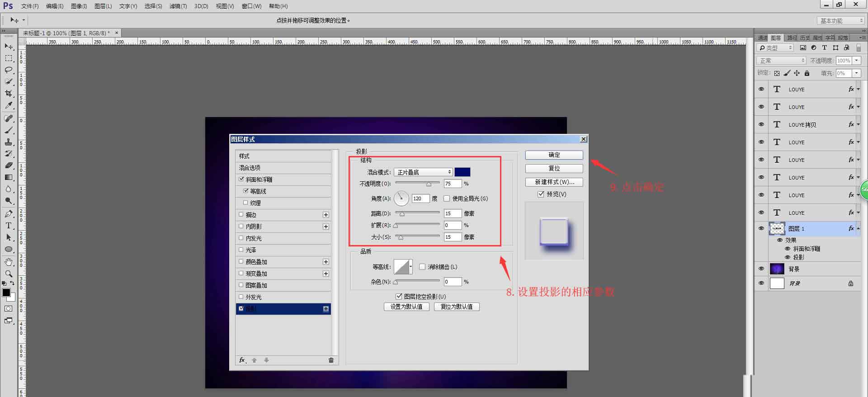The width and height of the screenshot is (868, 397).
Task: Click the 距离(D) slider handle
Action: [x=402, y=214]
